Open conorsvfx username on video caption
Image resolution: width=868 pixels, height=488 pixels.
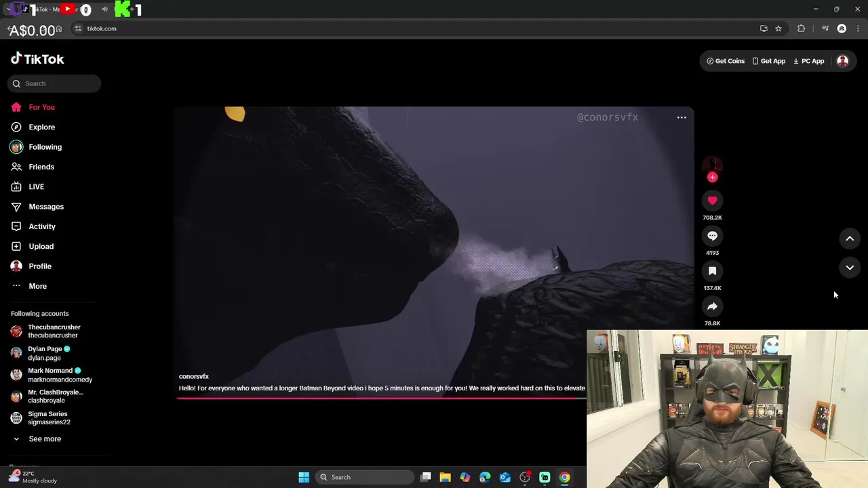click(194, 376)
